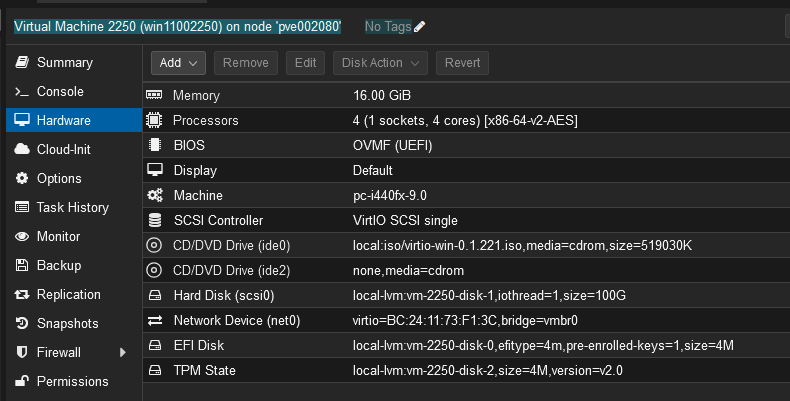The height and width of the screenshot is (401, 790).
Task: Open the Cloud-Init settings page
Action: point(65,149)
